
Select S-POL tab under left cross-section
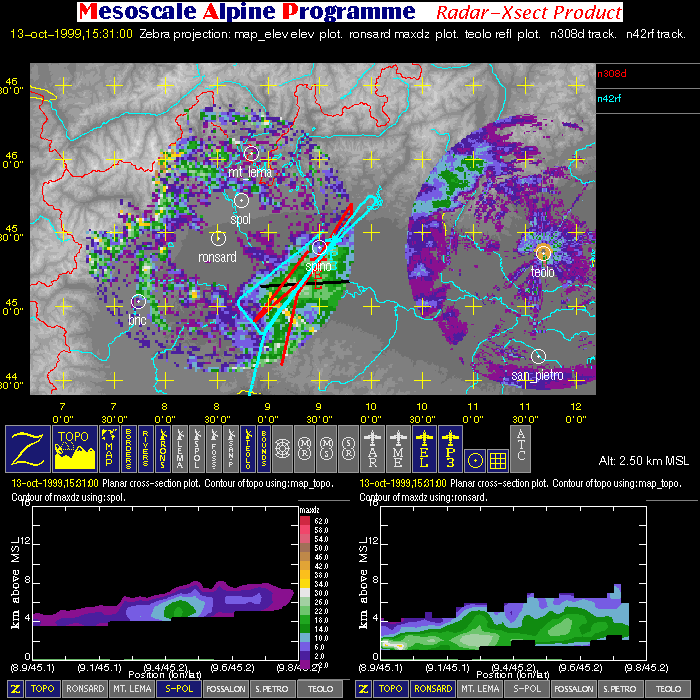coord(179,689)
